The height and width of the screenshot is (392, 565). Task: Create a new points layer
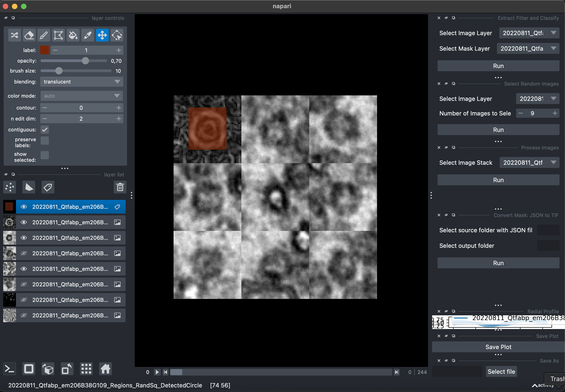point(10,187)
